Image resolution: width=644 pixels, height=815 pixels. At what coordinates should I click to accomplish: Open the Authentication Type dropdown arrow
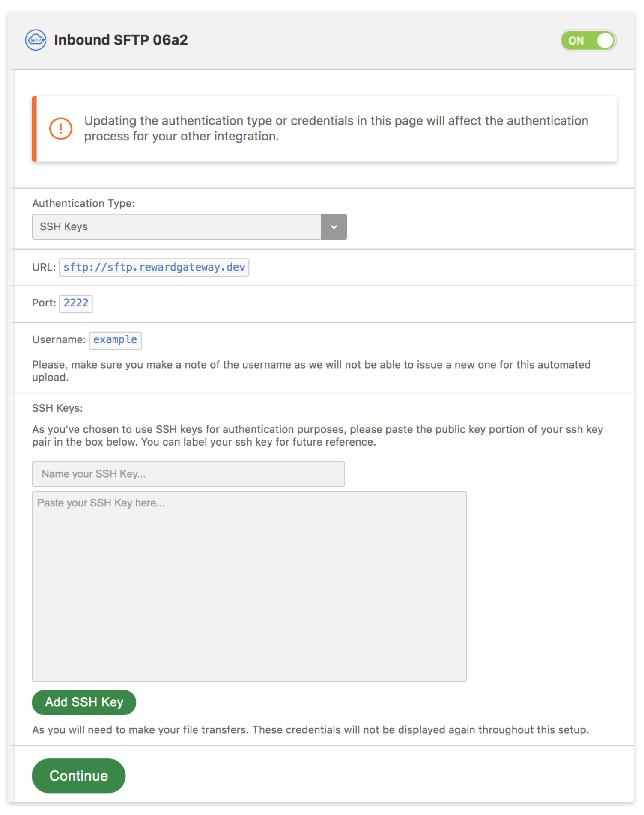(334, 227)
